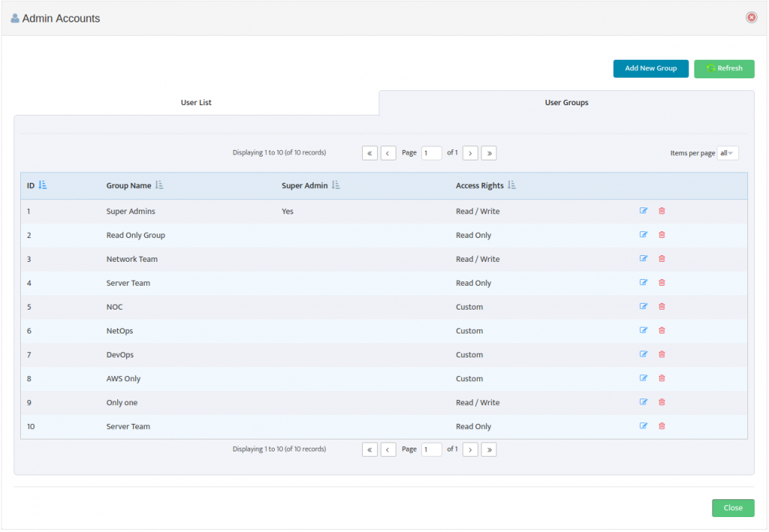The image size is (769, 532).
Task: Go to the next page of results
Action: click(x=470, y=152)
